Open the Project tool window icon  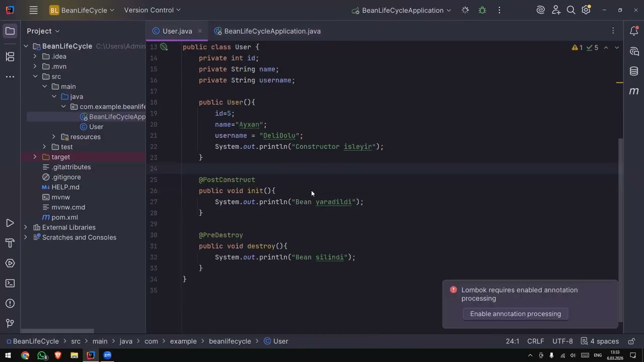pos(10,31)
